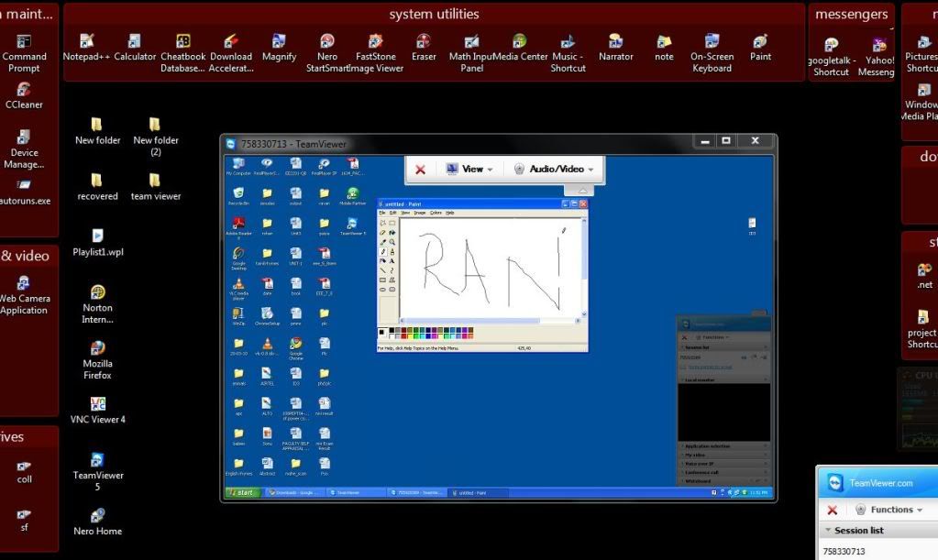Launch the Calculator shortcut
Screen dimensions: 938x560
coord(135,41)
